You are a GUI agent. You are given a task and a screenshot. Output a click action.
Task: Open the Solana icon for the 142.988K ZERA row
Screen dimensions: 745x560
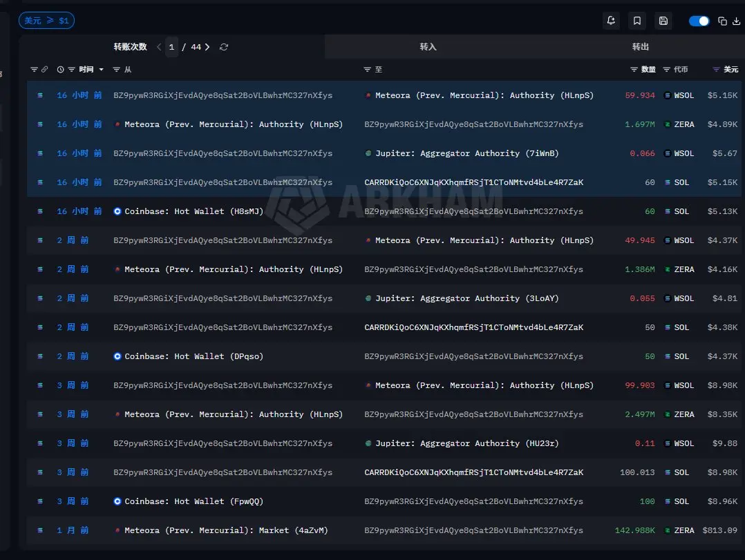40,530
